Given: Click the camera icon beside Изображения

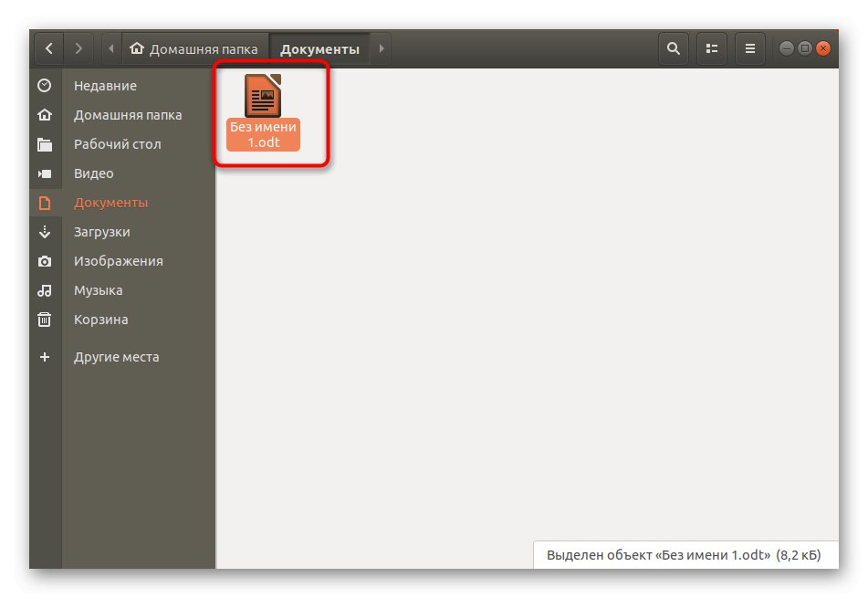Looking at the screenshot, I should [45, 261].
